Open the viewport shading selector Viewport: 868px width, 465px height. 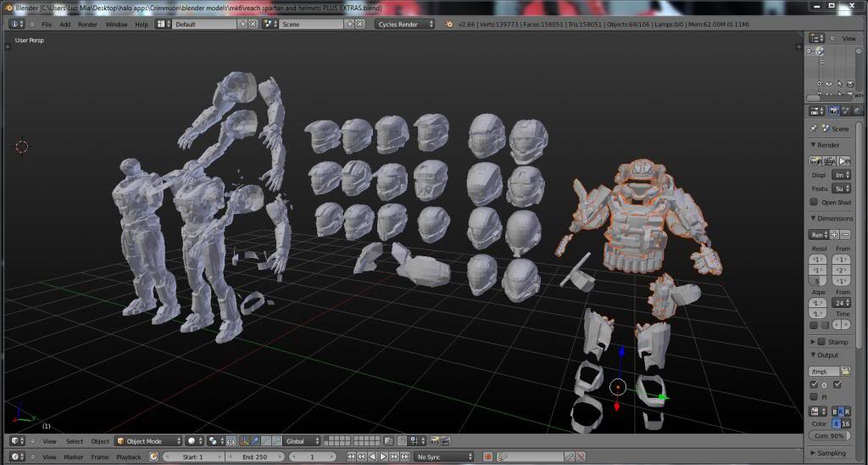(194, 441)
